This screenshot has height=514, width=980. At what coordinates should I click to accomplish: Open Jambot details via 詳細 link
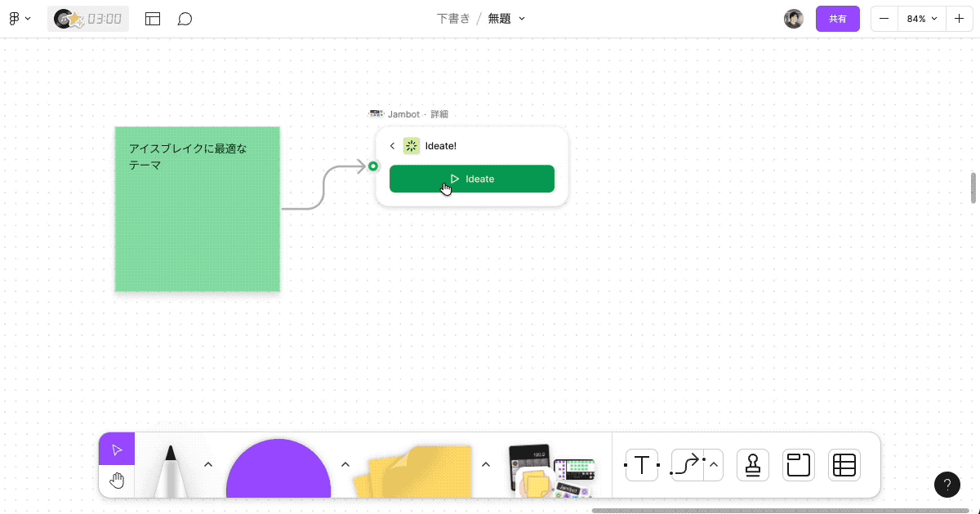[x=439, y=113]
